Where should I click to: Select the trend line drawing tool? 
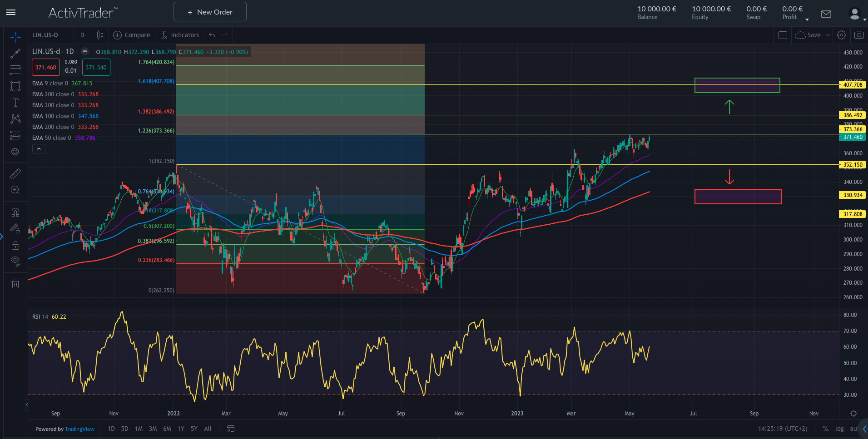15,54
